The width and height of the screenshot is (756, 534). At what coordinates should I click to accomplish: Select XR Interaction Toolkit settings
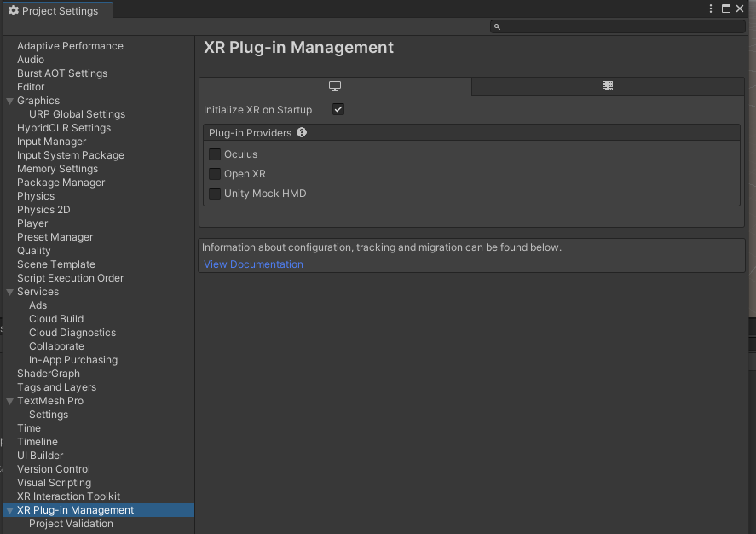[x=68, y=496]
